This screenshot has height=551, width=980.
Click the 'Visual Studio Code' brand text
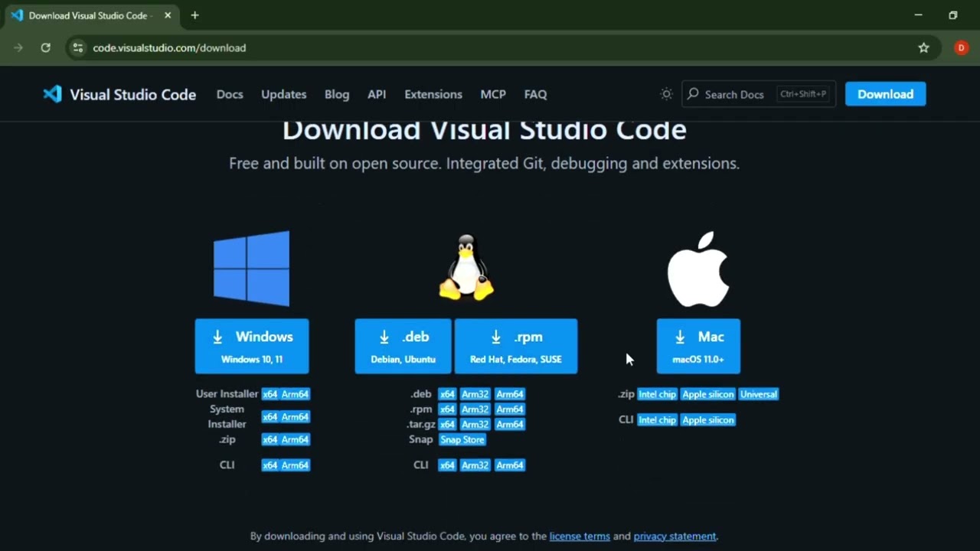pyautogui.click(x=133, y=94)
